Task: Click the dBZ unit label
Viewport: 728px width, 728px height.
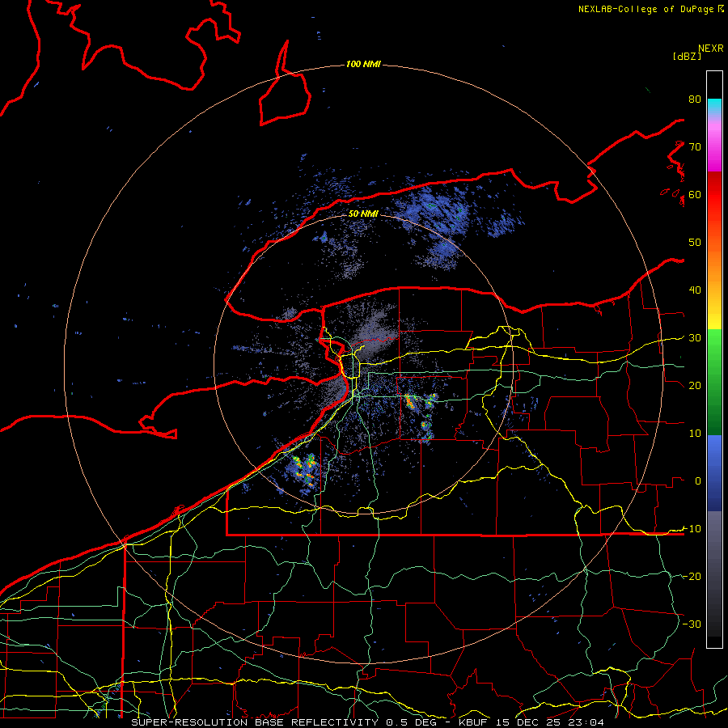Action: click(687, 56)
